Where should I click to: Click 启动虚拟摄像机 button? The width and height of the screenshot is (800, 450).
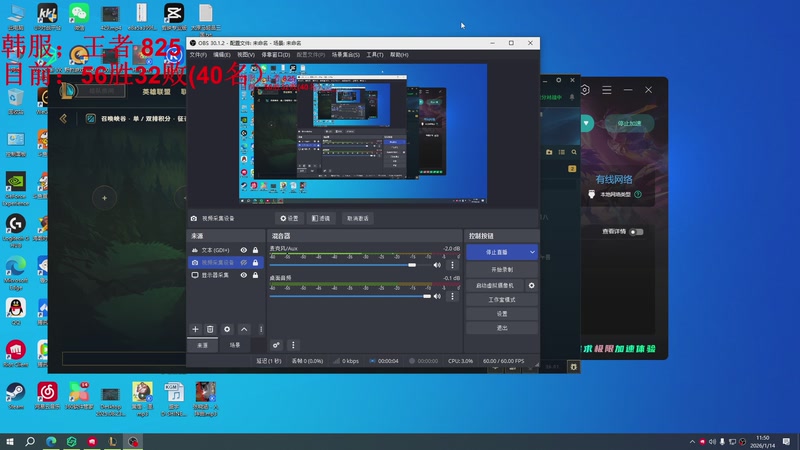(495, 285)
